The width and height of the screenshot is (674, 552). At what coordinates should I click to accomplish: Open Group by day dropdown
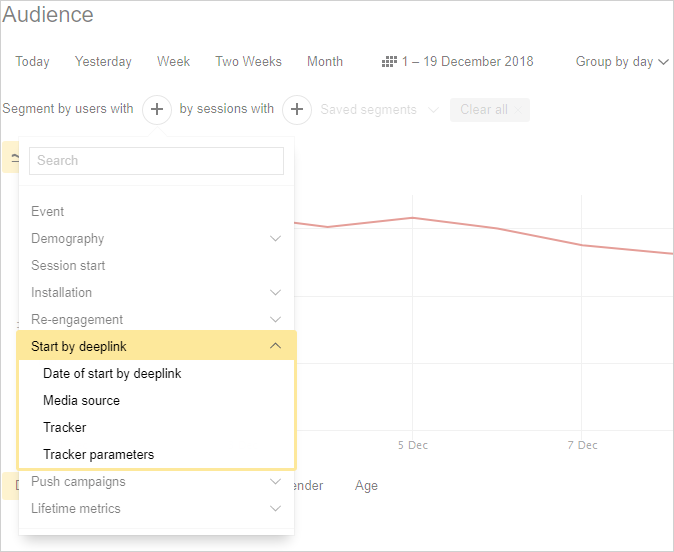[x=621, y=62]
